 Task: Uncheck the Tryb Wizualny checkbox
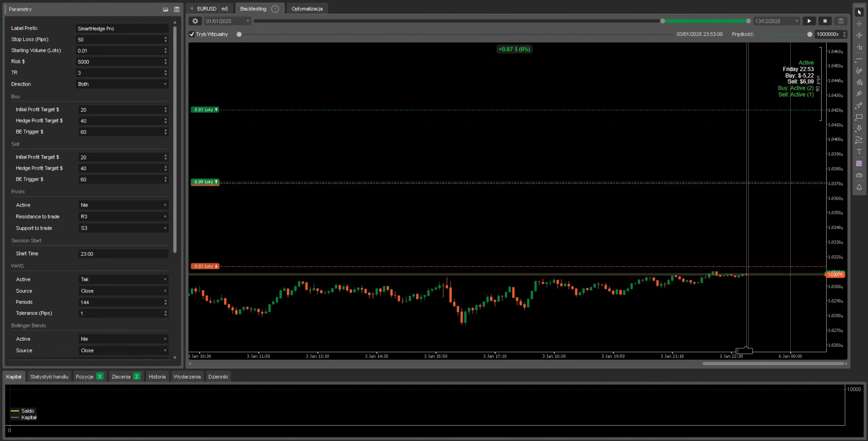click(192, 34)
